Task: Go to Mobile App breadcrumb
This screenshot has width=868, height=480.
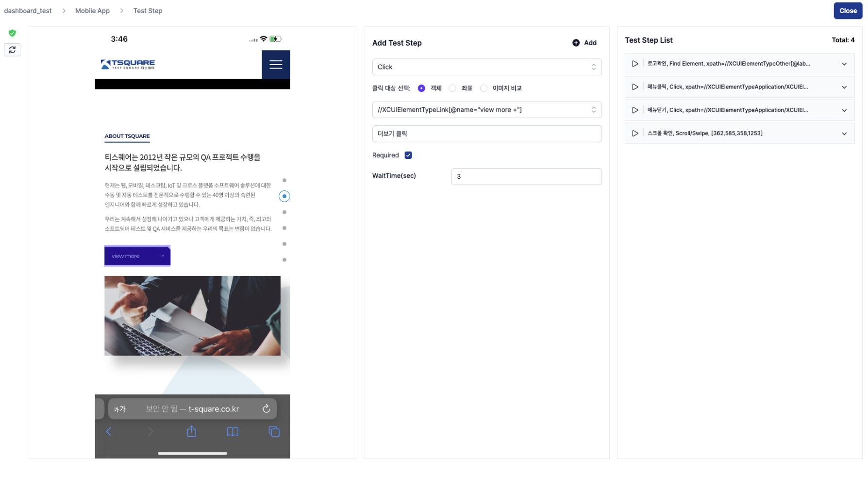Action: 92,11
